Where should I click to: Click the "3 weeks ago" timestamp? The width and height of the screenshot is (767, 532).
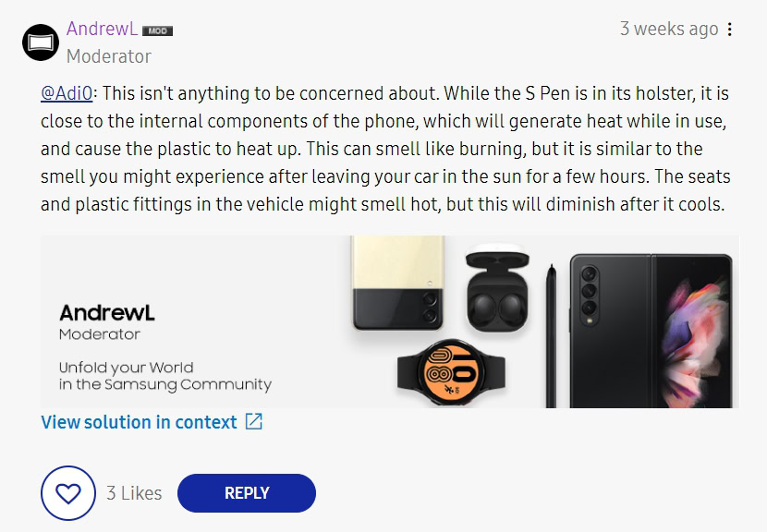tap(668, 30)
